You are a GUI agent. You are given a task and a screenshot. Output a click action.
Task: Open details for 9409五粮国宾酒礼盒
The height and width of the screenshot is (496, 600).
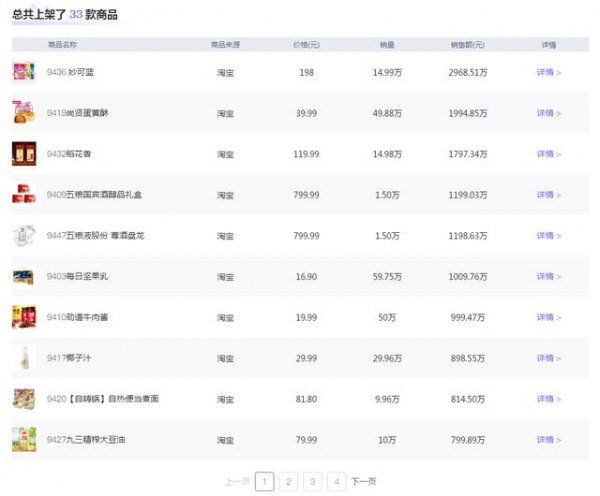(549, 195)
